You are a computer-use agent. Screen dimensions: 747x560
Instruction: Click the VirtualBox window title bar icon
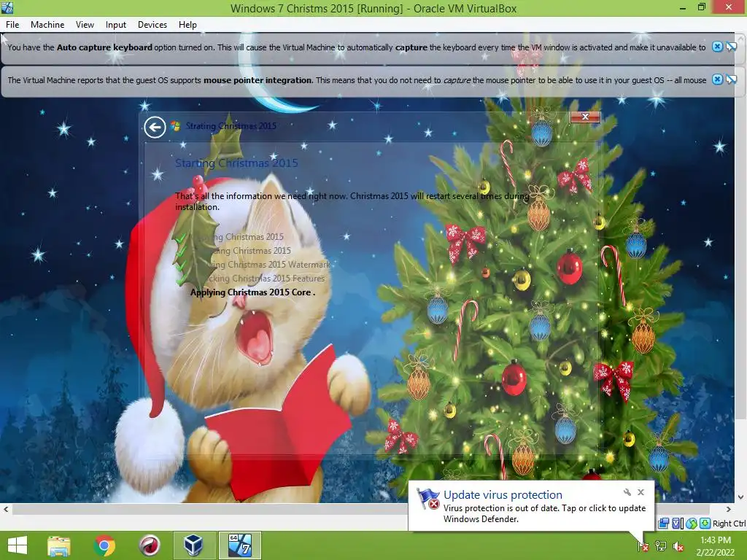[7, 7]
